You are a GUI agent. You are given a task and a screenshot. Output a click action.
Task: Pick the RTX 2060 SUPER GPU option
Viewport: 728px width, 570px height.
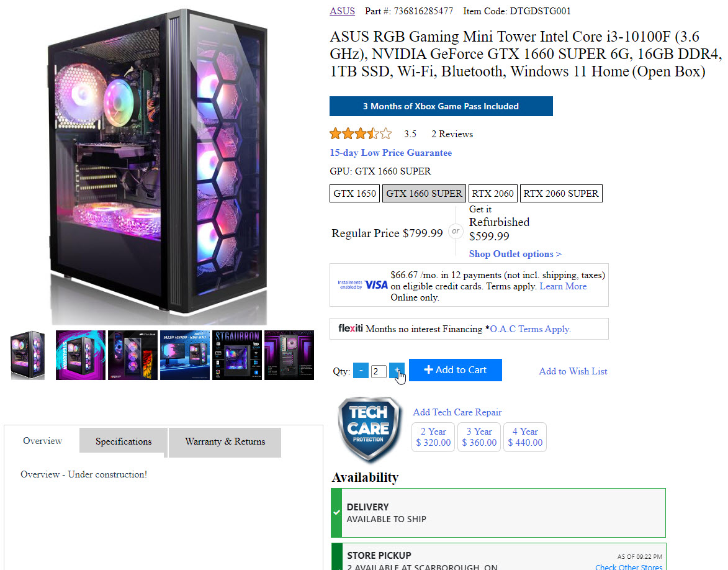coord(561,193)
